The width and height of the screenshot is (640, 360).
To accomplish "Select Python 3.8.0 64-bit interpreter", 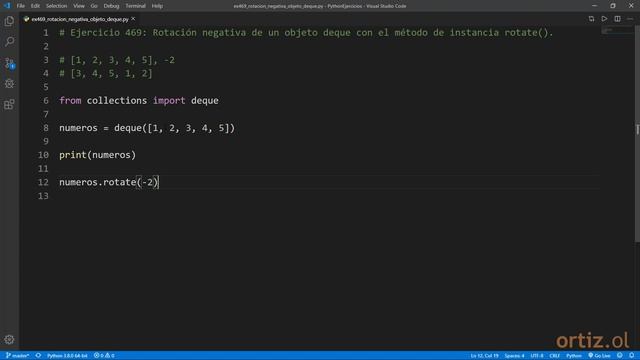I will (x=67, y=356).
